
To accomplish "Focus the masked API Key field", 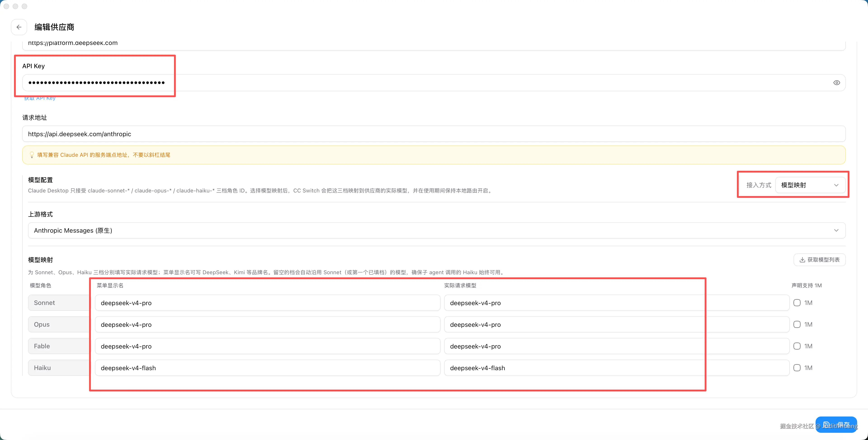I will (x=434, y=82).
